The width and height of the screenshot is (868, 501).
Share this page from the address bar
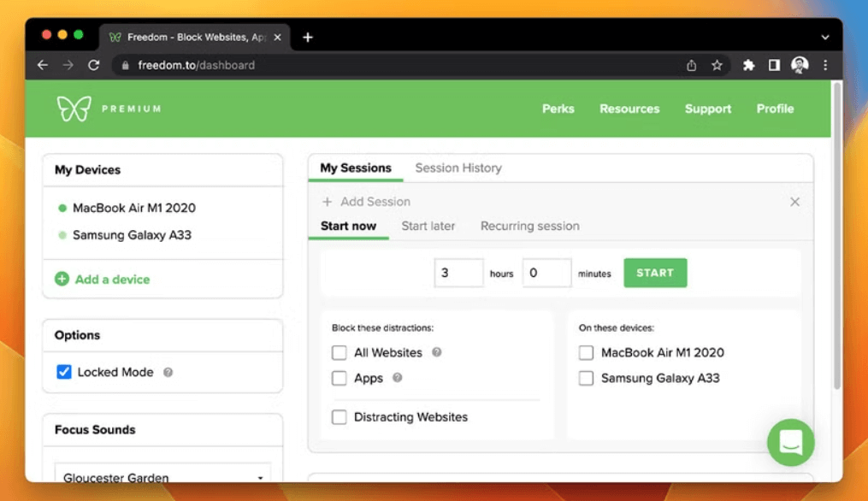tap(692, 65)
